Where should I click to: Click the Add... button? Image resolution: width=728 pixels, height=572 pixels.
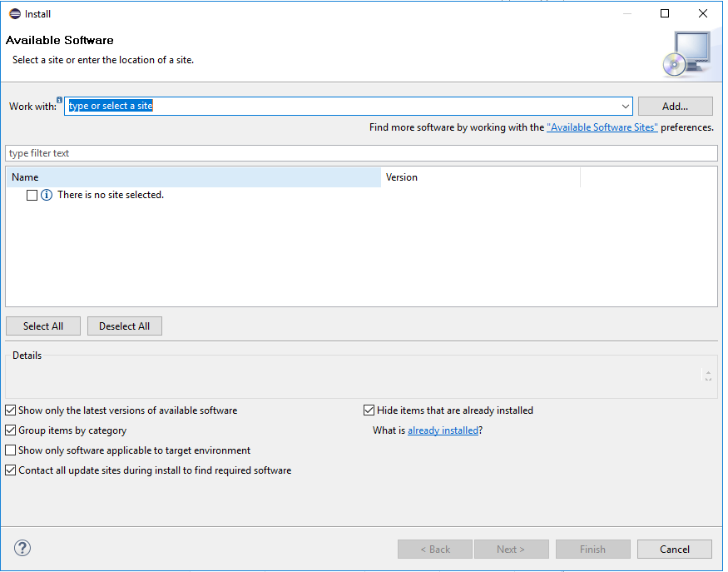(x=675, y=107)
